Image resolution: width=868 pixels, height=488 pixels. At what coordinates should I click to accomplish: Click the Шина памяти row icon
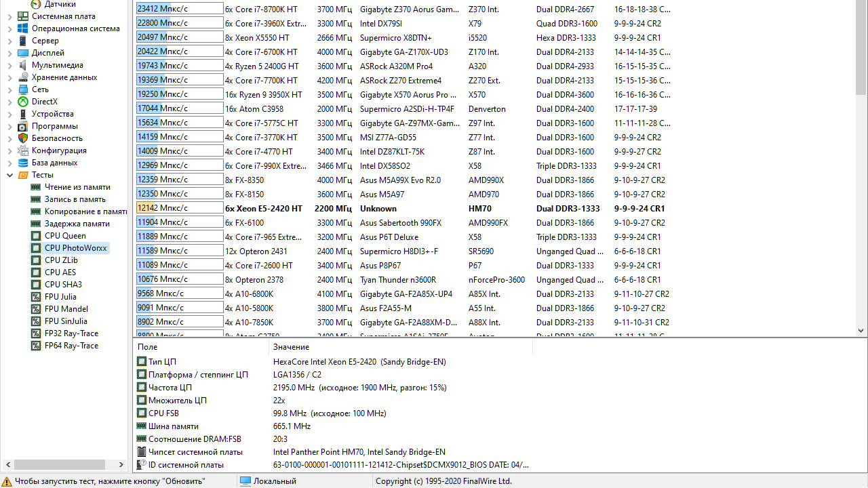(x=142, y=426)
